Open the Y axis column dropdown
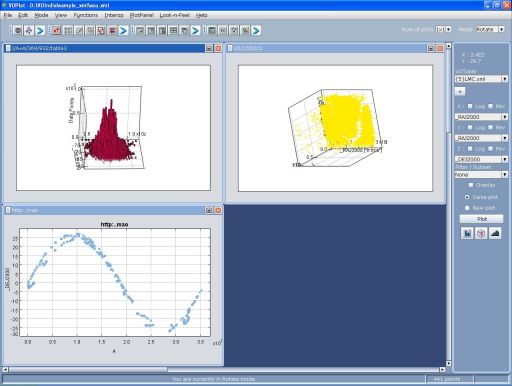The image size is (512, 386). [481, 138]
